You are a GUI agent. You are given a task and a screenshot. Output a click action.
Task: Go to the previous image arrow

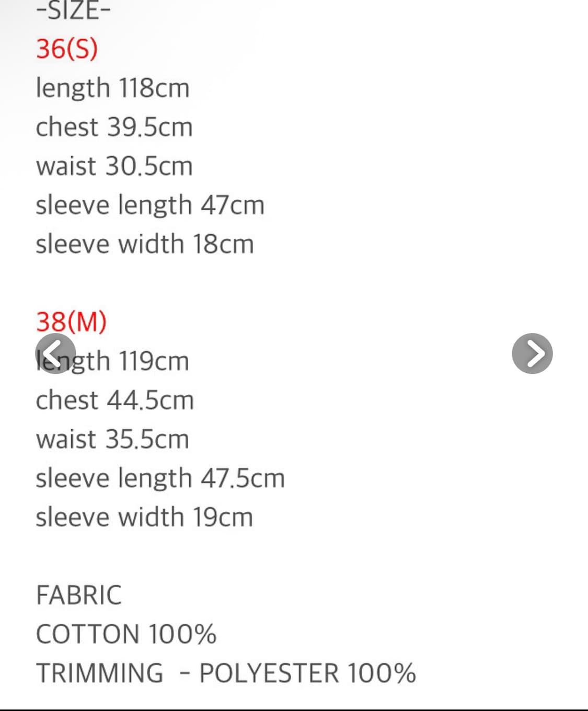(x=55, y=353)
